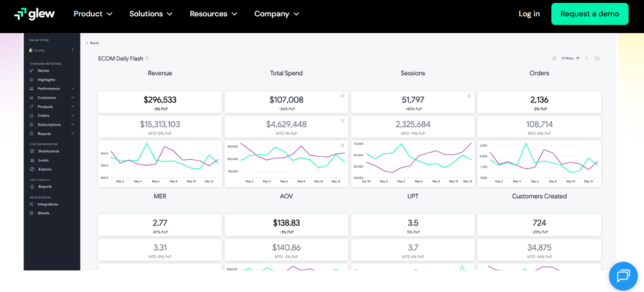The height and width of the screenshot is (292, 644).
Task: Expand the Company menu chevron
Action: (296, 14)
